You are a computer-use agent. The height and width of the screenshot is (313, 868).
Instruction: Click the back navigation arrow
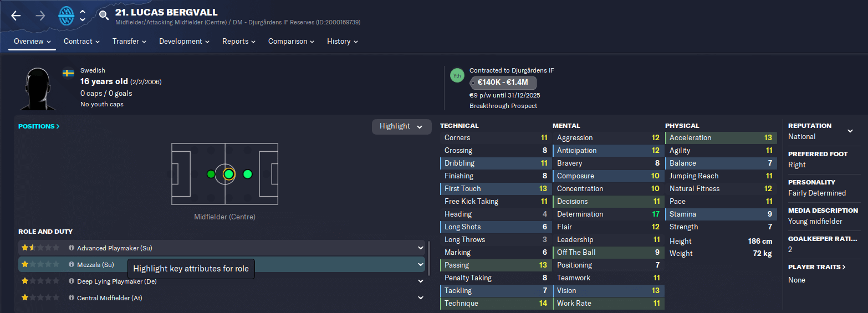16,16
